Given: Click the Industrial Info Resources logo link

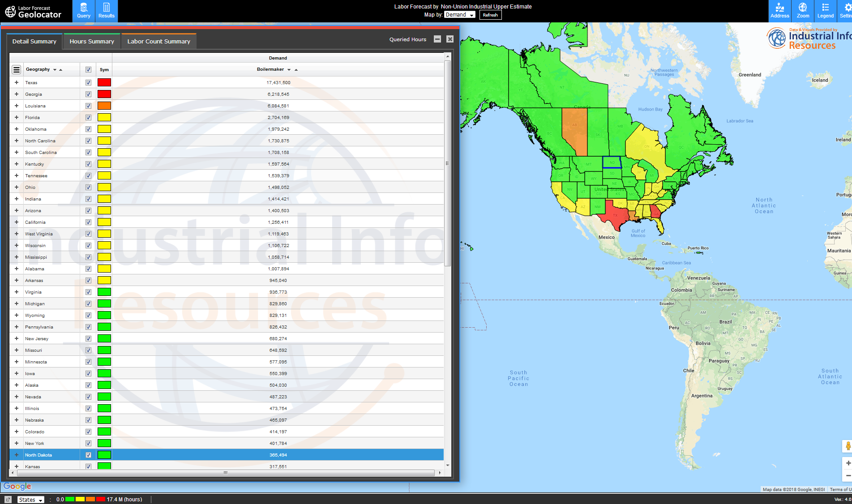Looking at the screenshot, I should (806, 38).
